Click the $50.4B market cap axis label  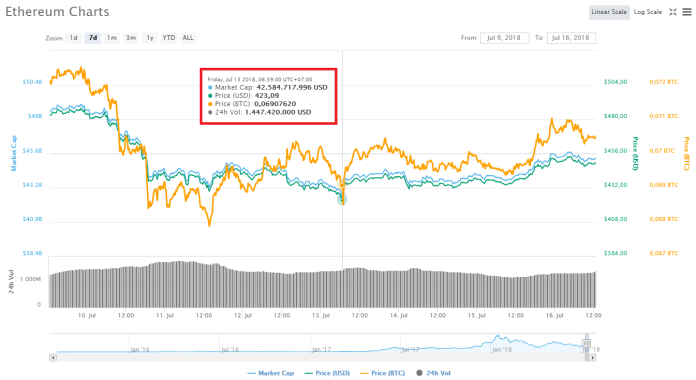pos(32,82)
